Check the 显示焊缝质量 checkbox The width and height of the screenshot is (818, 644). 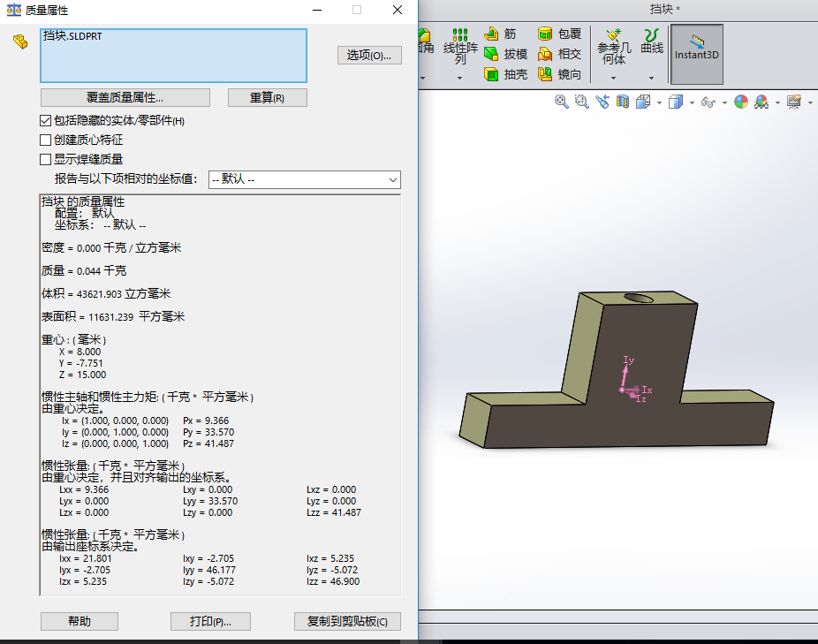click(46, 159)
